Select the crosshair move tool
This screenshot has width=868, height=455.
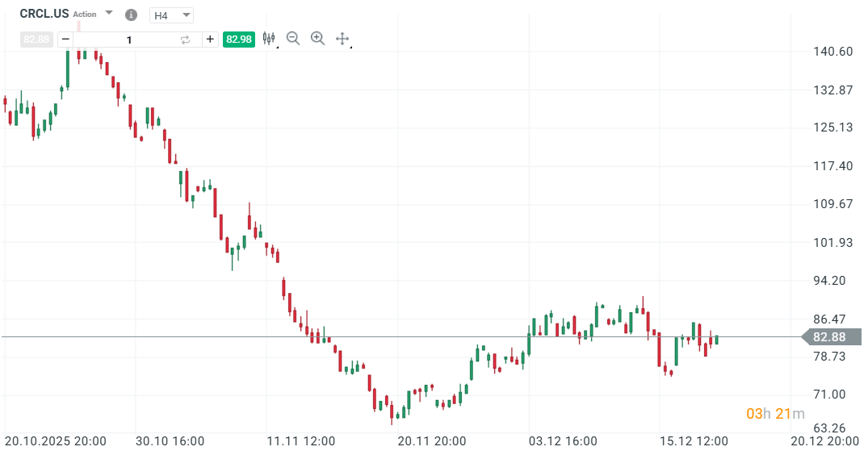(x=342, y=38)
